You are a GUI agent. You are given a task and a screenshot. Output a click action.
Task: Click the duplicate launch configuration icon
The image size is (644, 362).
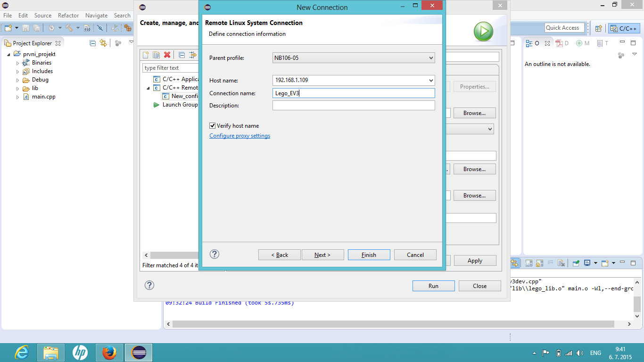pyautogui.click(x=156, y=55)
